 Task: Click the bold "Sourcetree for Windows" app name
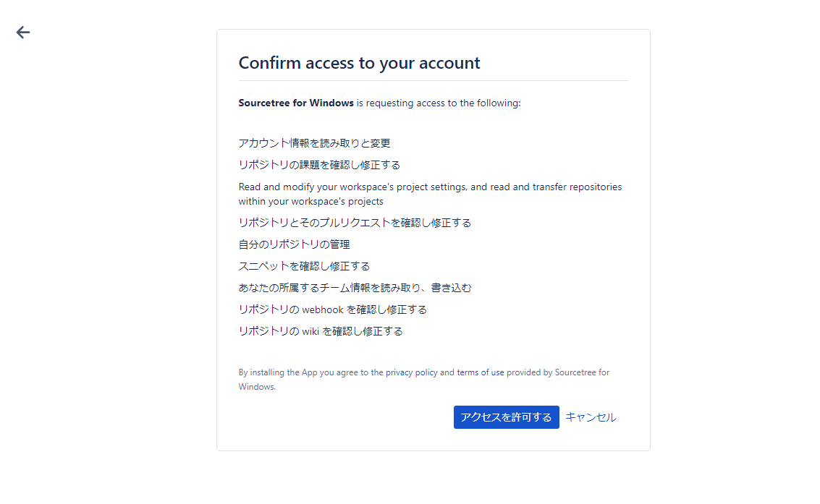tap(296, 103)
